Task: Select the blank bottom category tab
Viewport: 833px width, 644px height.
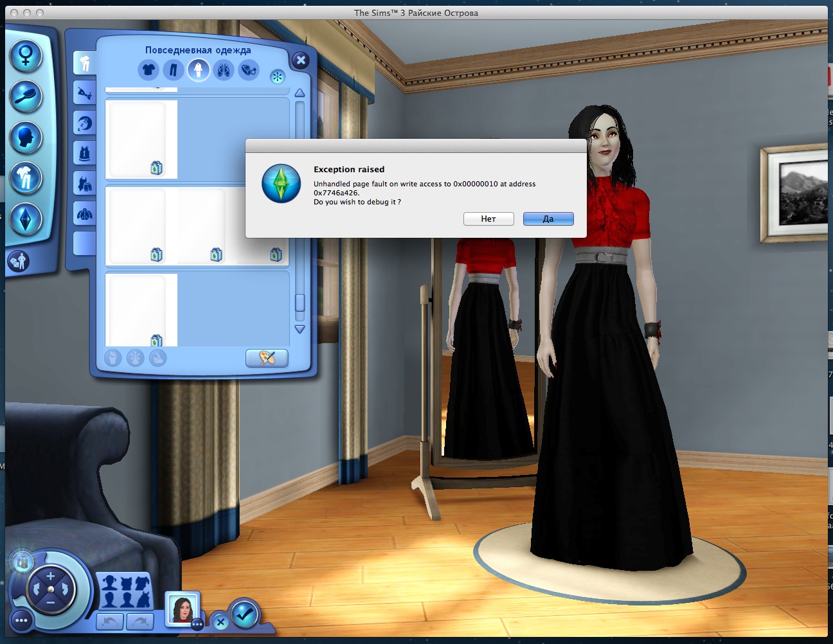Action: pyautogui.click(x=84, y=243)
